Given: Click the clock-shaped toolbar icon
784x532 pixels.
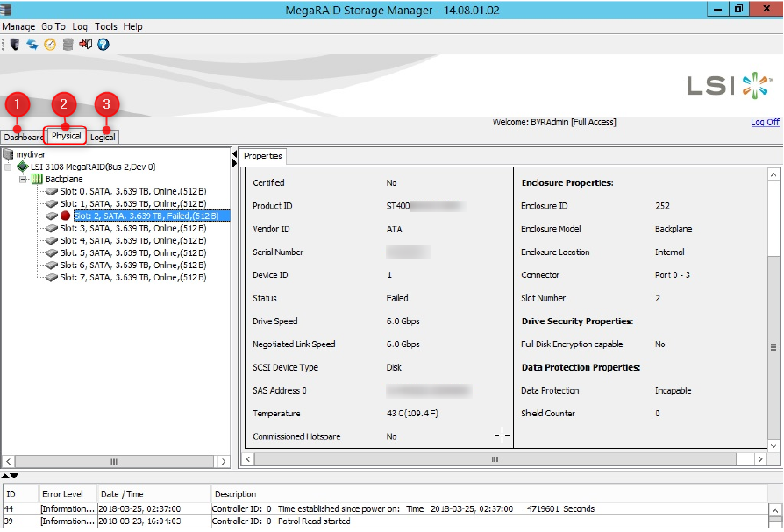Looking at the screenshot, I should tap(50, 44).
